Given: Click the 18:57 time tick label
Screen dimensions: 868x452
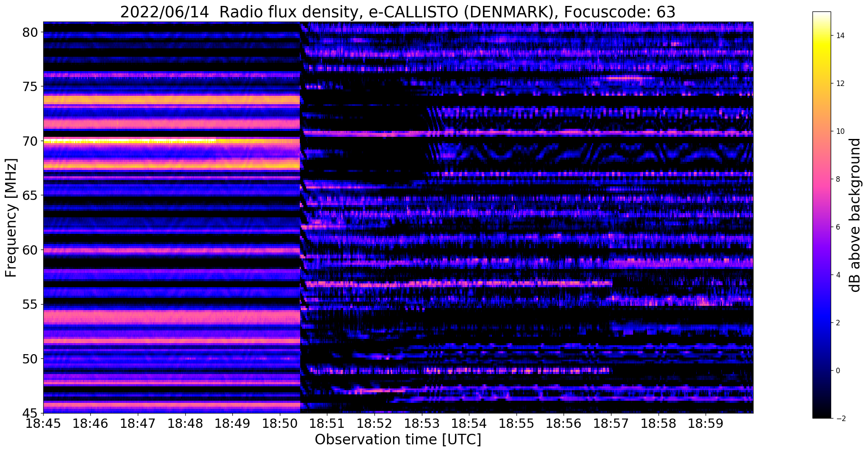Looking at the screenshot, I should pyautogui.click(x=611, y=424).
